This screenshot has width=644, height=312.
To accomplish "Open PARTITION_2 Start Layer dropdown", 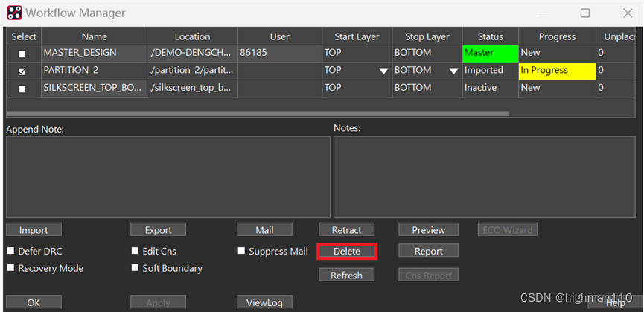I will point(383,71).
